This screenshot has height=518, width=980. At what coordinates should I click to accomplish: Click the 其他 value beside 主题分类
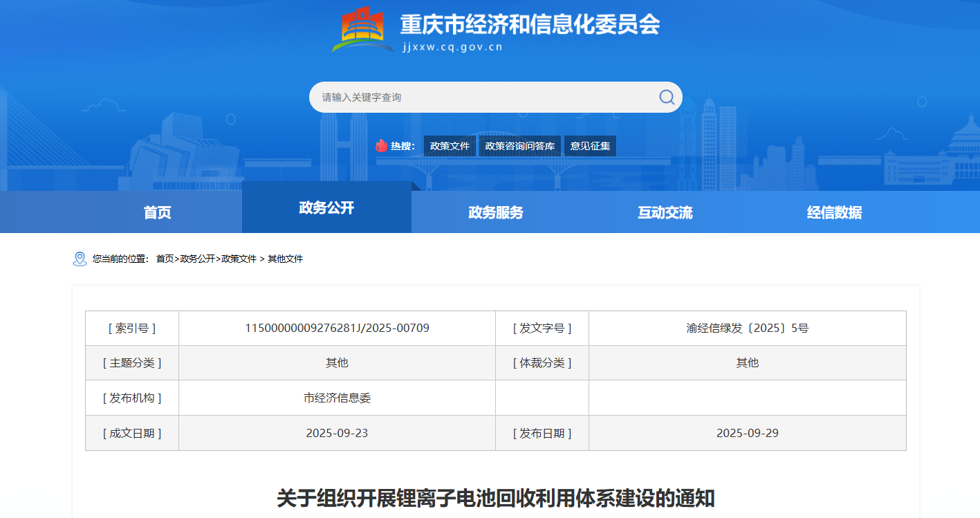[x=338, y=362]
